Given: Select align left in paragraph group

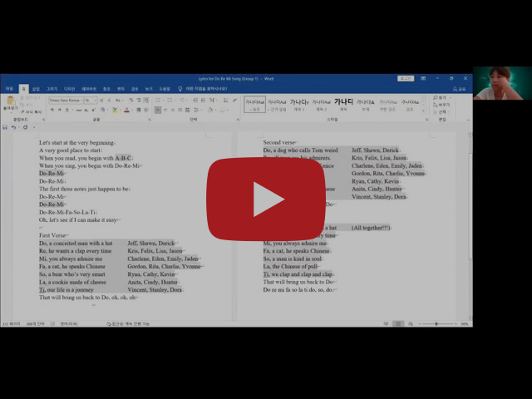Looking at the screenshot, I should click(x=158, y=110).
